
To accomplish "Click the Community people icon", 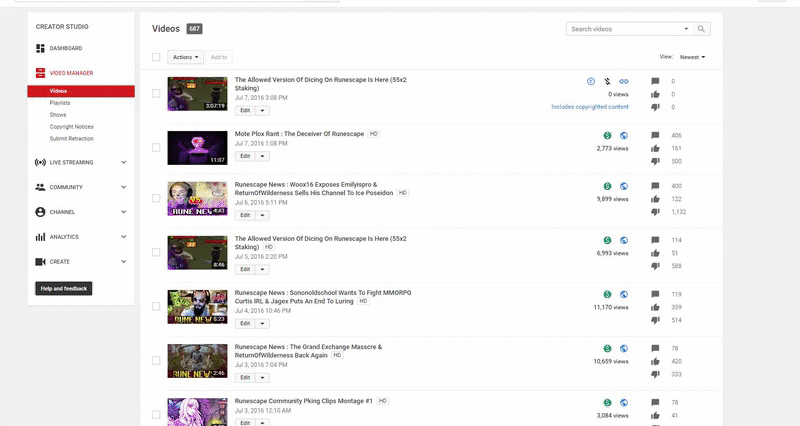I will coord(40,187).
